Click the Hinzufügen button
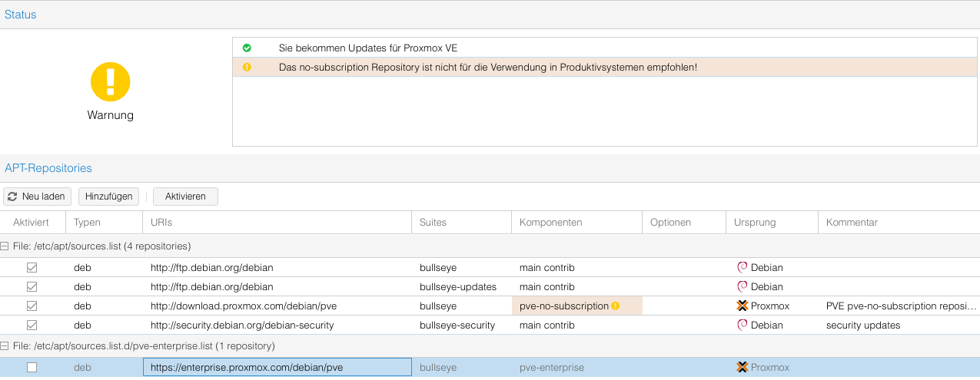This screenshot has width=980, height=380. tap(108, 197)
